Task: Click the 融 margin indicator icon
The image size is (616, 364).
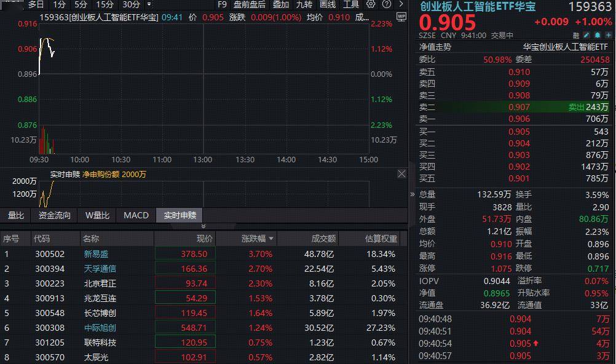Action: coord(576,36)
